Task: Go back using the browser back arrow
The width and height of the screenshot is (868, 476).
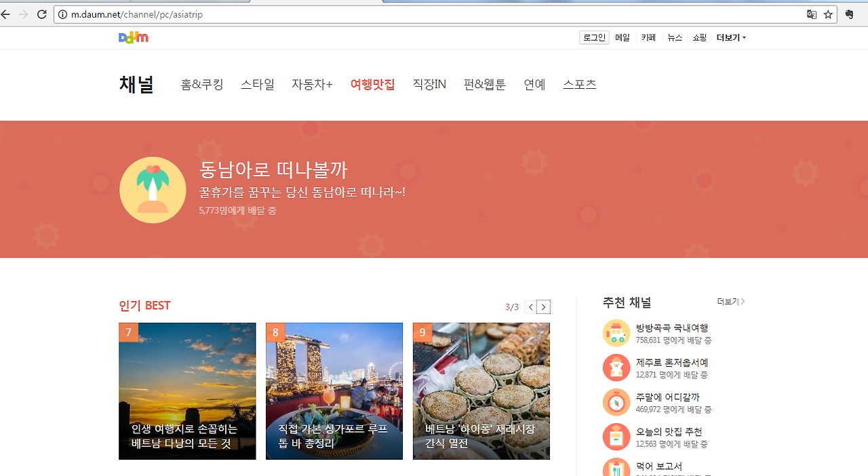Action: (7, 14)
